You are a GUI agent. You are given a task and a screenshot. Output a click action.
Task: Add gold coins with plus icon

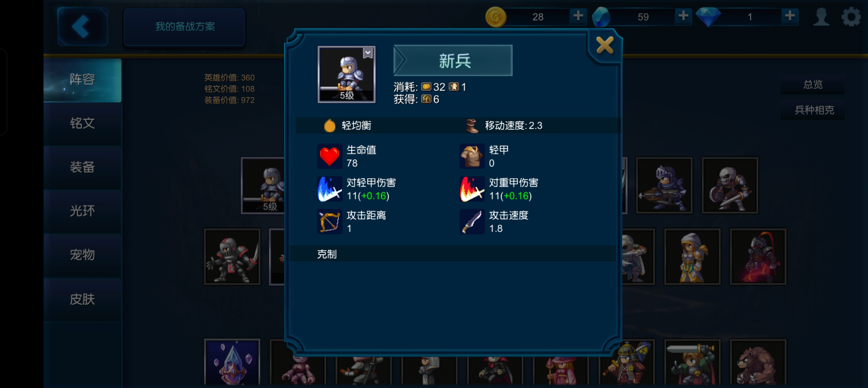[578, 16]
